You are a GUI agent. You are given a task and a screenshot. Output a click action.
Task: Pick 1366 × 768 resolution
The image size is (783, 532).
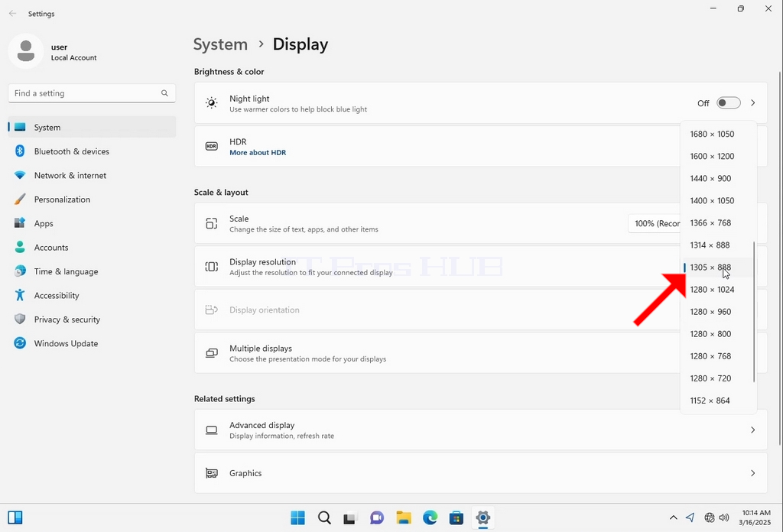pyautogui.click(x=719, y=222)
